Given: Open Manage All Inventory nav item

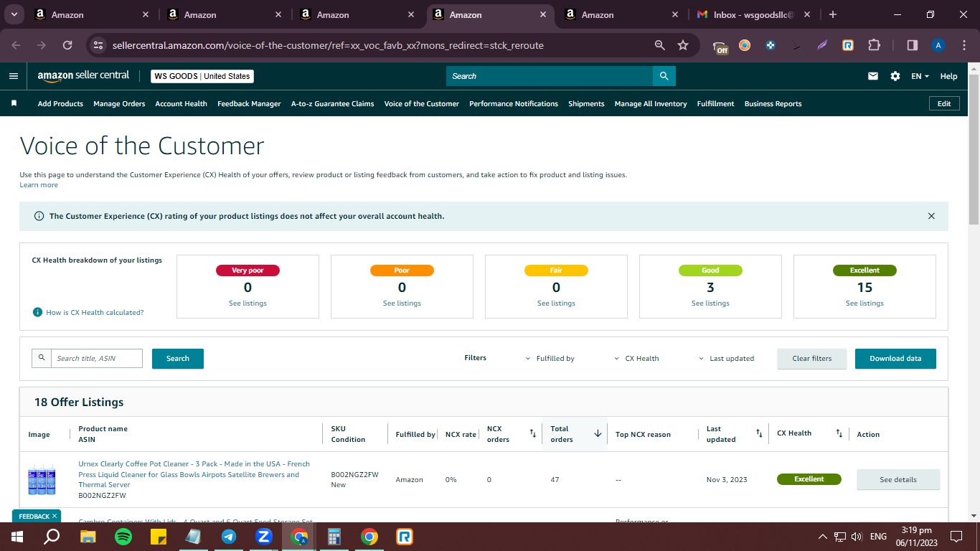Looking at the screenshot, I should (x=651, y=103).
